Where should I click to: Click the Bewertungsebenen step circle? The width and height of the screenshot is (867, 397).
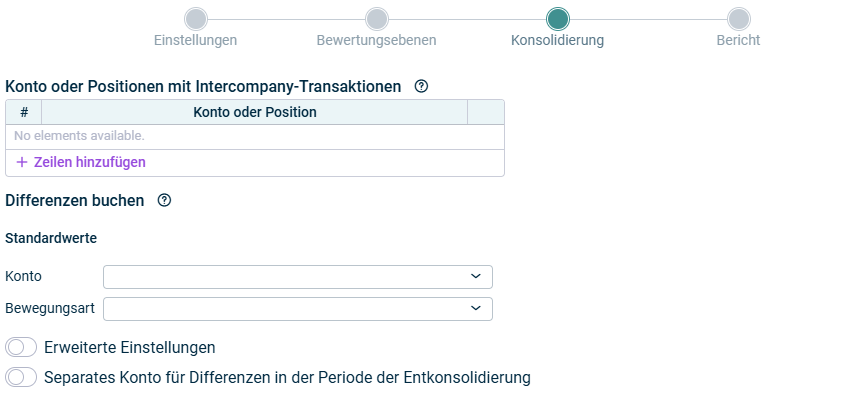377,19
